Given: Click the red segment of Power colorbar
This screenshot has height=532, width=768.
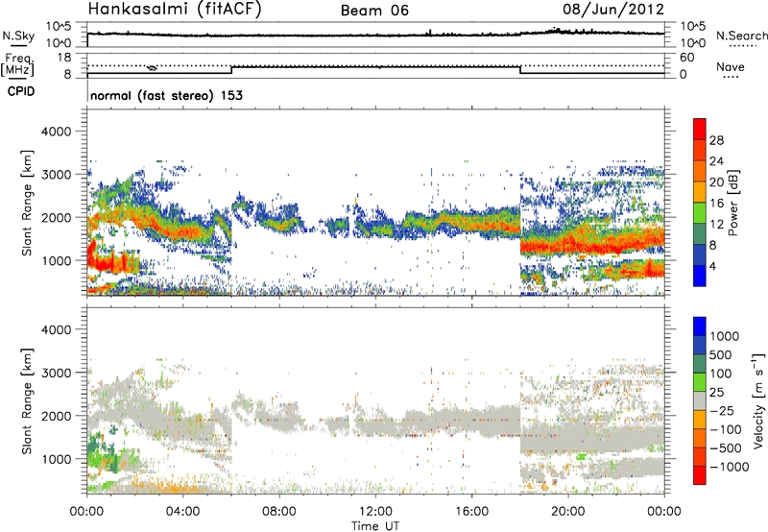Looking at the screenshot, I should [x=700, y=129].
